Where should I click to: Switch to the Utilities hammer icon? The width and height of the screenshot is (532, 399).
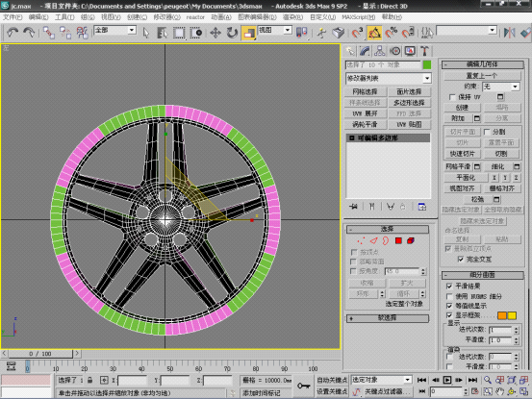pos(424,51)
